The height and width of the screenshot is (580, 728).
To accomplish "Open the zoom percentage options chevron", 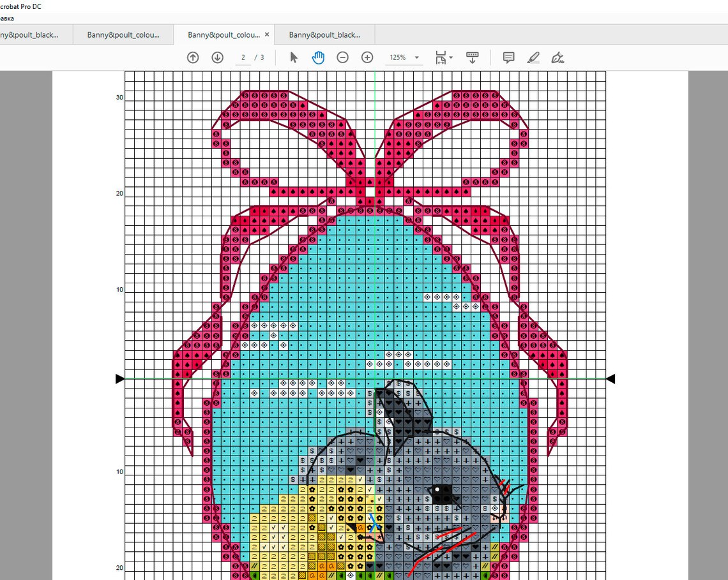I will coord(416,57).
